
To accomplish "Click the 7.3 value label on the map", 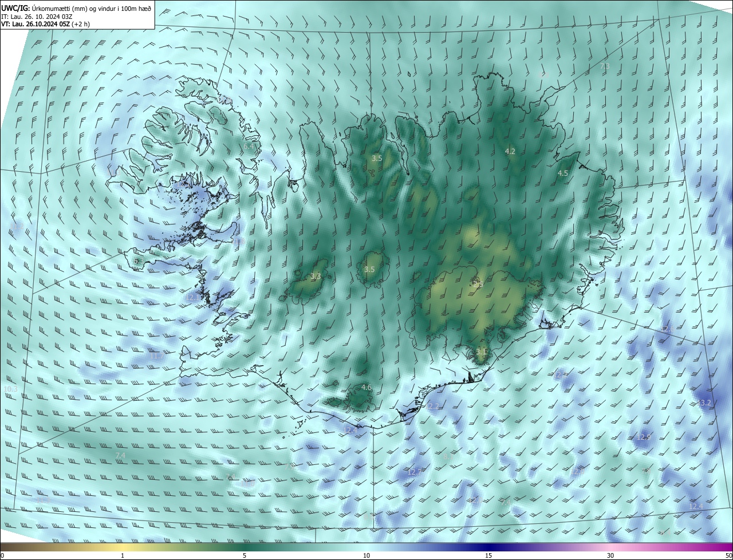I will click(605, 67).
